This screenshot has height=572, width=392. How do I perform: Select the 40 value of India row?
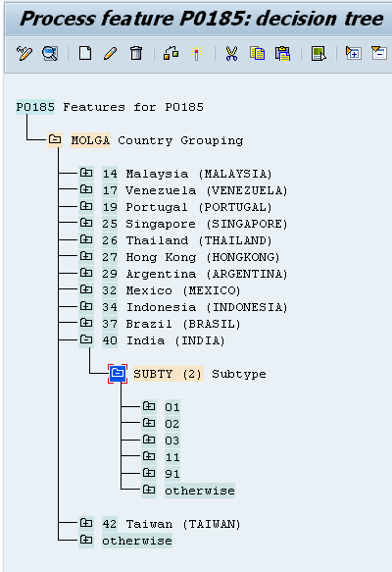pos(110,340)
